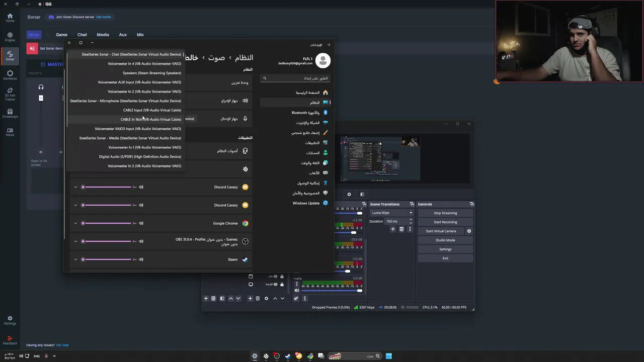Expand the Google Chrome volume options
Viewport: 644px width, 362px height.
click(x=75, y=223)
